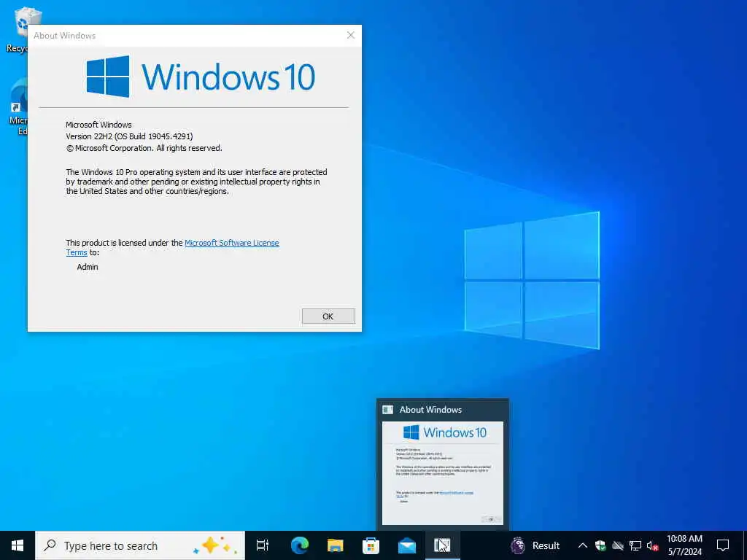
Task: Click the Microsoft Corporation copyright line
Action: point(144,148)
